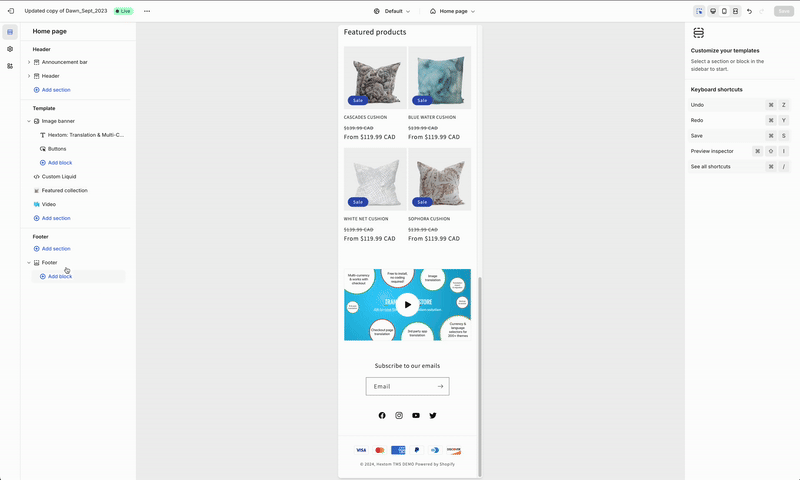Expand the Announcement bar section

pyautogui.click(x=29, y=62)
